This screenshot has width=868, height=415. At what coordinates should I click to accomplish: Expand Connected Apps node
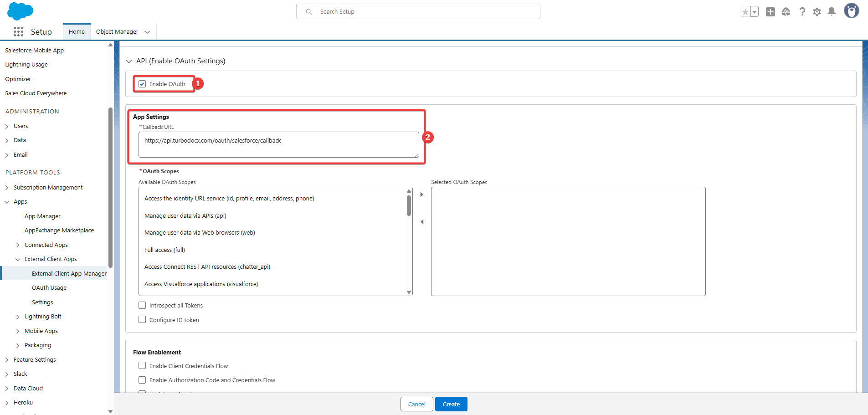coord(18,245)
